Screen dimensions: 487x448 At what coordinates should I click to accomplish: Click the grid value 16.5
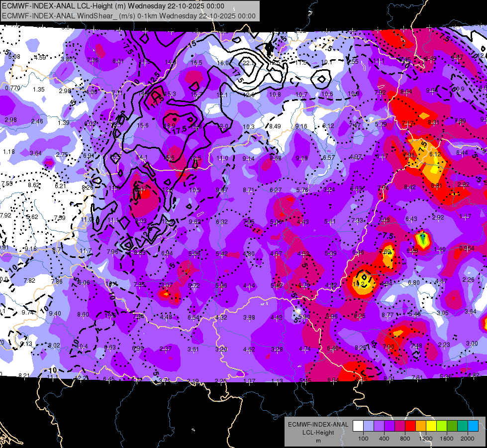pos(196,63)
